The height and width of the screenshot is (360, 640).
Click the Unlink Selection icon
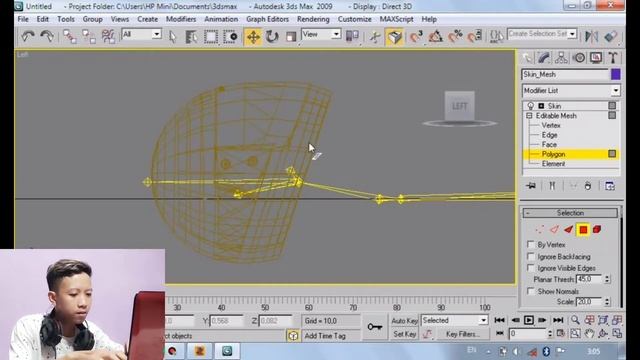89,36
